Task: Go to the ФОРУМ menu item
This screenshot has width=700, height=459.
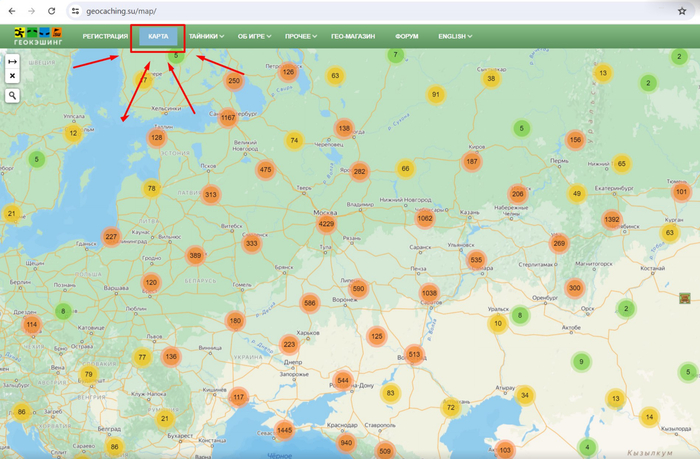Action: [x=407, y=36]
